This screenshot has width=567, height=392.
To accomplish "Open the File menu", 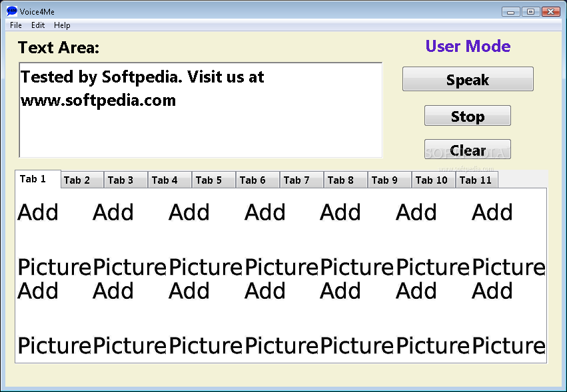I will (16, 25).
